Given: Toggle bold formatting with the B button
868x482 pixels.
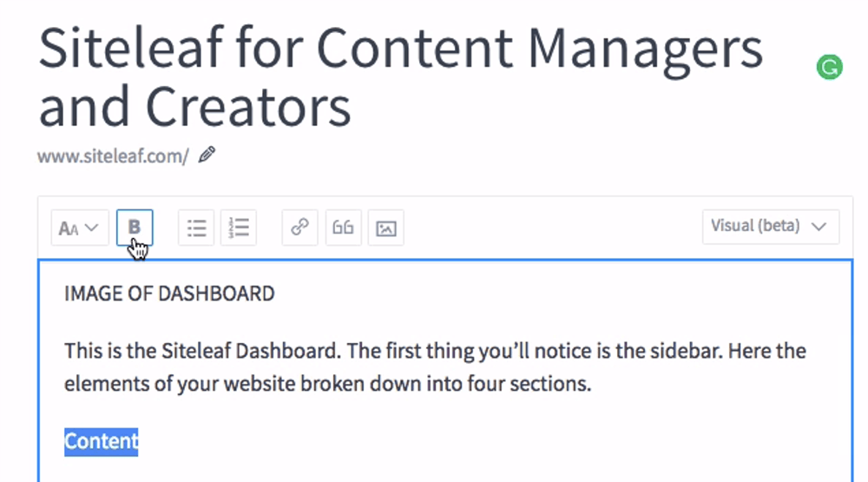Looking at the screenshot, I should (135, 228).
